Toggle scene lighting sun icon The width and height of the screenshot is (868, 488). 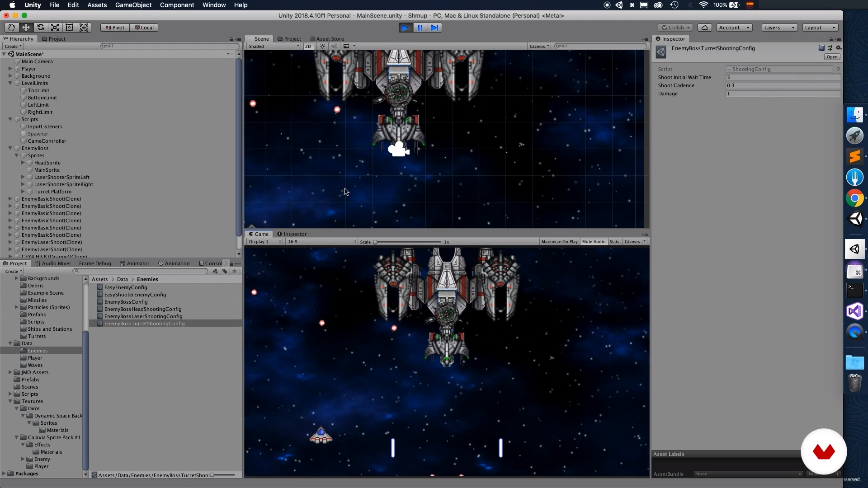(x=322, y=46)
